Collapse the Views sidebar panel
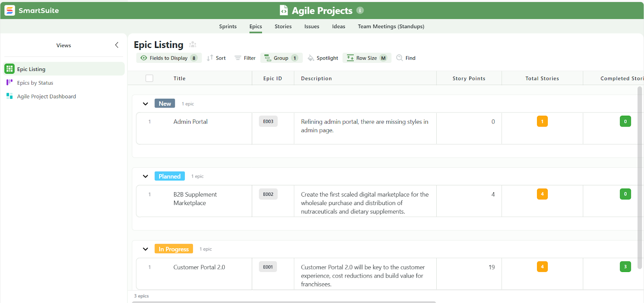Image resolution: width=644 pixels, height=303 pixels. pyautogui.click(x=117, y=45)
